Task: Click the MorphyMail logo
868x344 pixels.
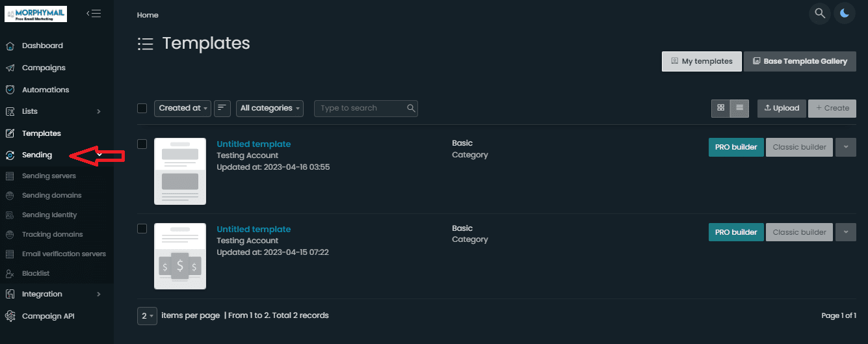Action: (x=36, y=14)
